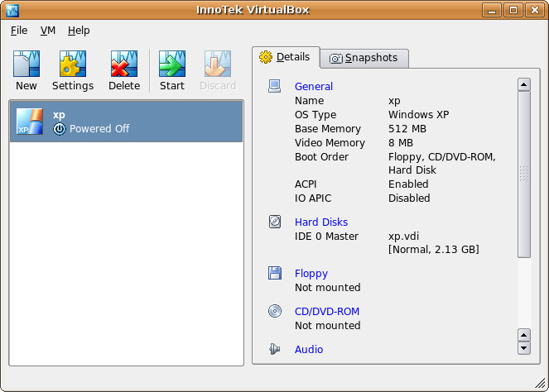Start the VM with the green arrow icon
The width and height of the screenshot is (549, 392).
[172, 64]
